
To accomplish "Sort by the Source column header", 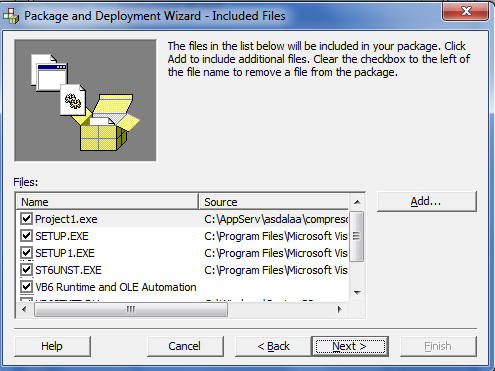I will pos(274,202).
